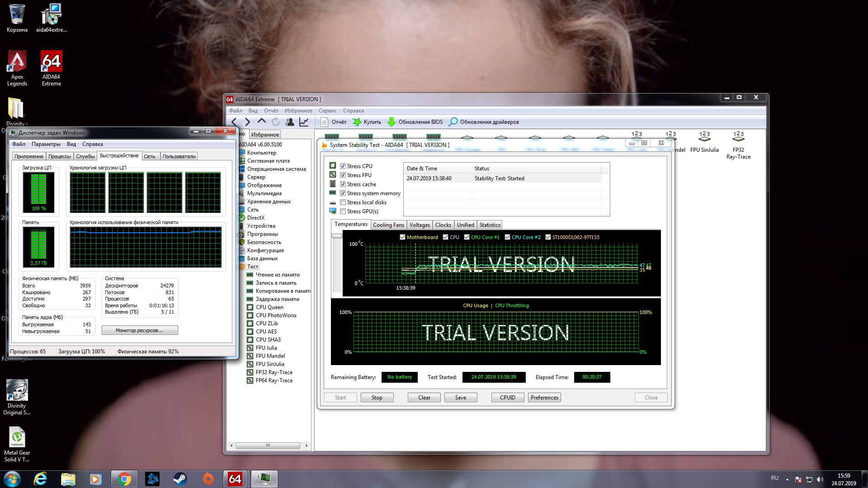Uncheck the Stress CPU checkbox

click(x=343, y=166)
